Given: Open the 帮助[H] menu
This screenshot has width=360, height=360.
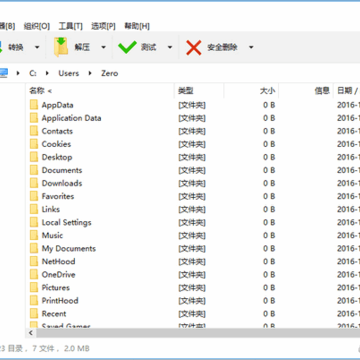Looking at the screenshot, I should point(137,26).
